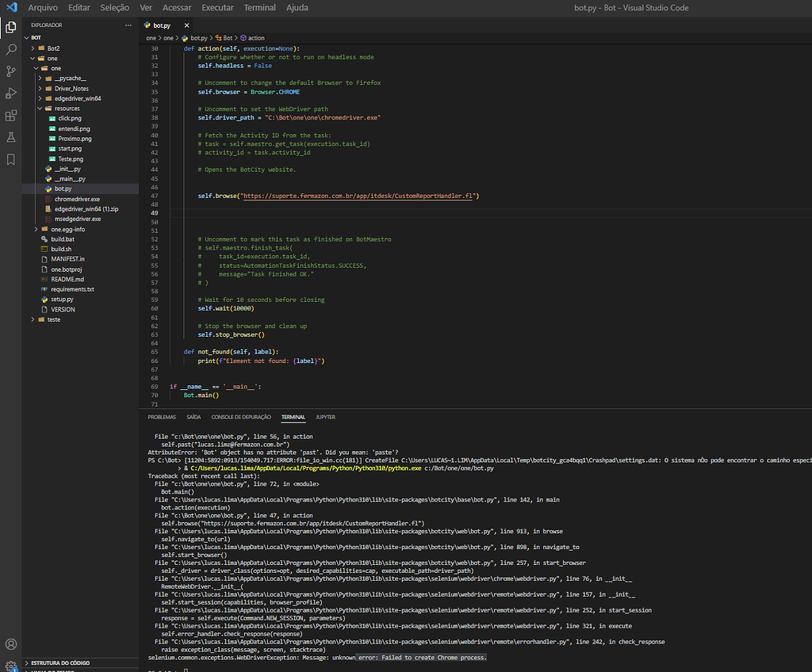Open the Manage settings gear

[10, 666]
